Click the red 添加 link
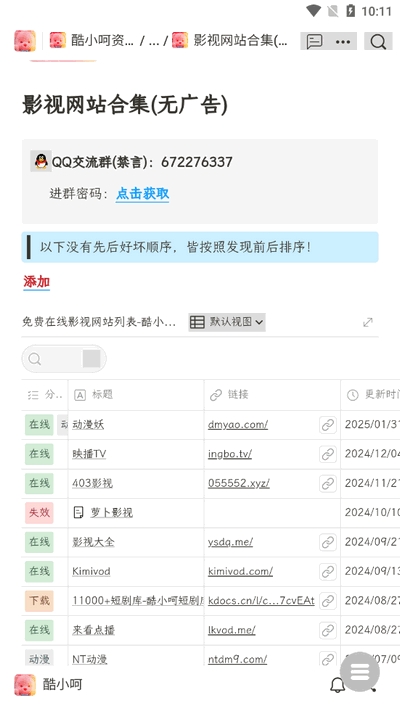Viewport: 400px width, 712px height. [x=36, y=282]
